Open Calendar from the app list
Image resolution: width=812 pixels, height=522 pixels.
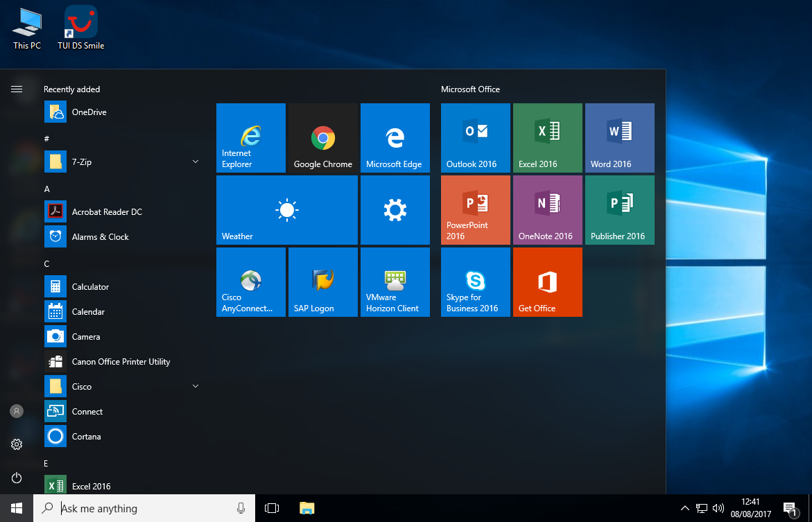[122, 312]
